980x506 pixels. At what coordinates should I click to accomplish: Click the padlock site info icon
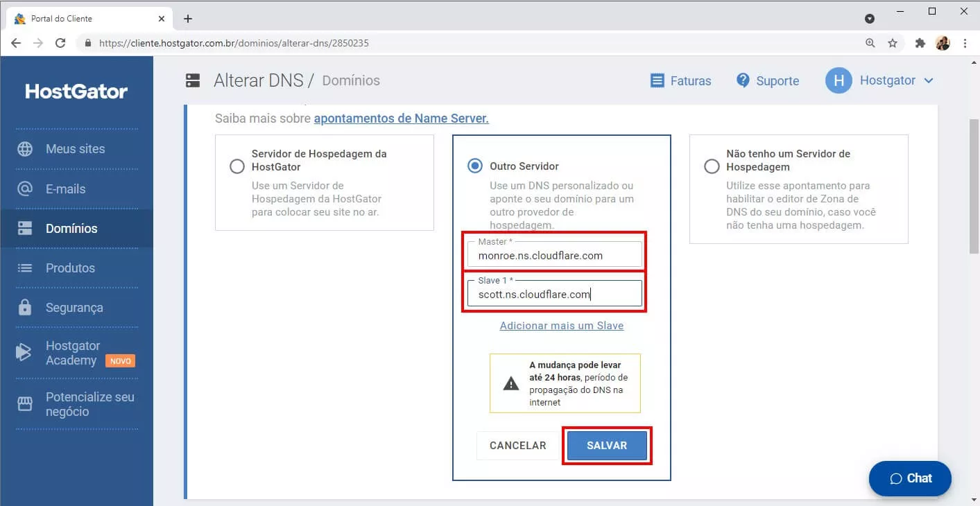[87, 43]
